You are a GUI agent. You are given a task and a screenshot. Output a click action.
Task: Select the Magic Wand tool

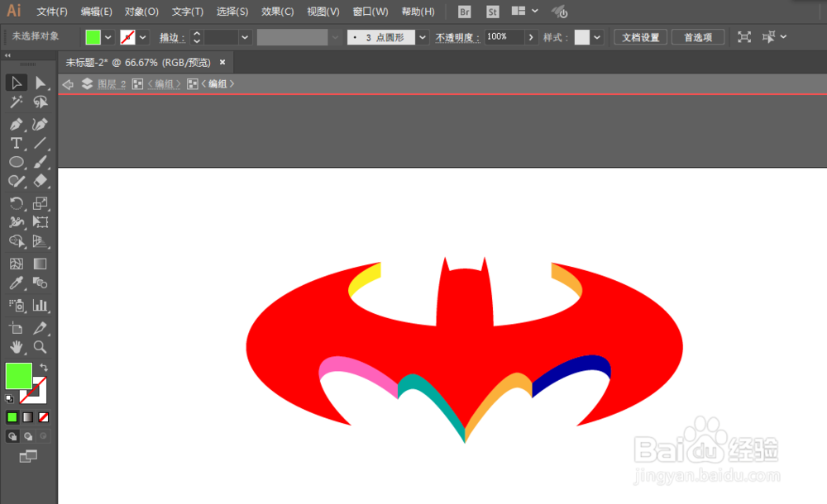point(15,102)
